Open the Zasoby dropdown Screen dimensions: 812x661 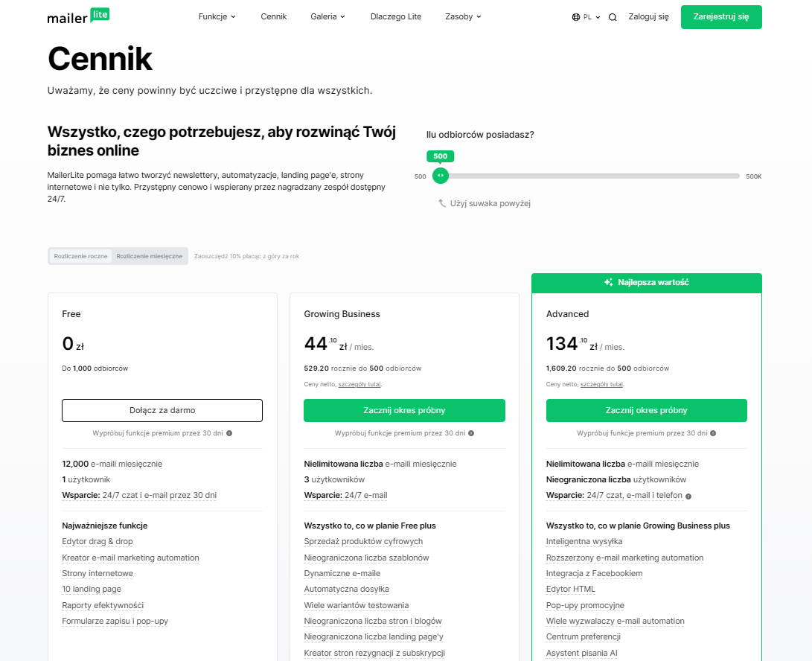coord(462,16)
